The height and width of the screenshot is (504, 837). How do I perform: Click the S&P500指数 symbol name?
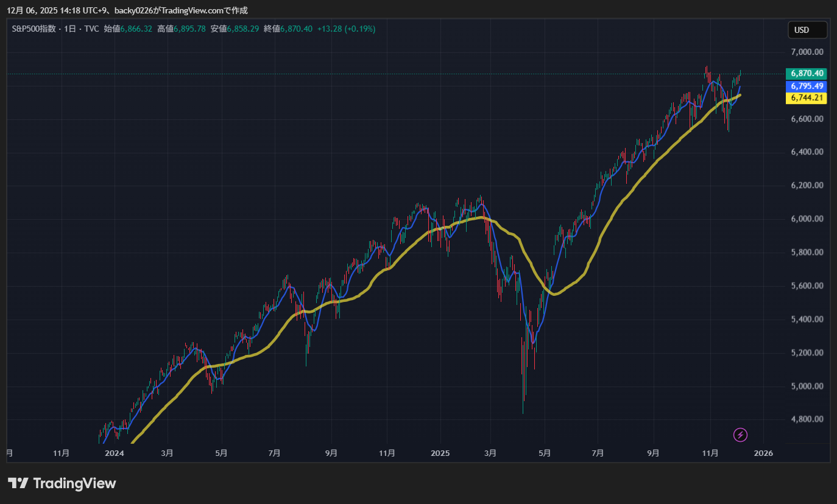34,29
